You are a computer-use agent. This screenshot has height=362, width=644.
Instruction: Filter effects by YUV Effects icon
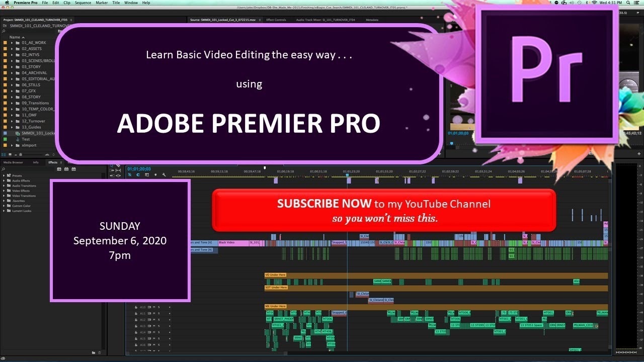click(73, 169)
